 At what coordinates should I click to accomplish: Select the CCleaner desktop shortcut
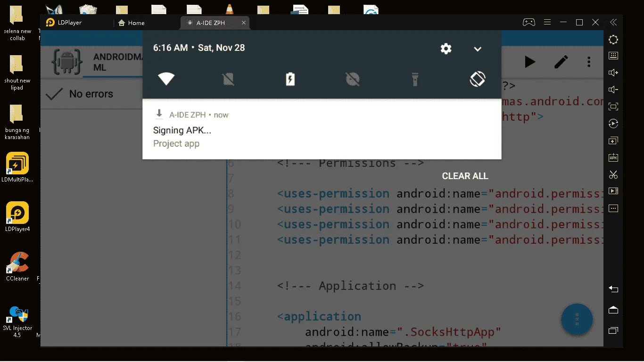coord(17,267)
